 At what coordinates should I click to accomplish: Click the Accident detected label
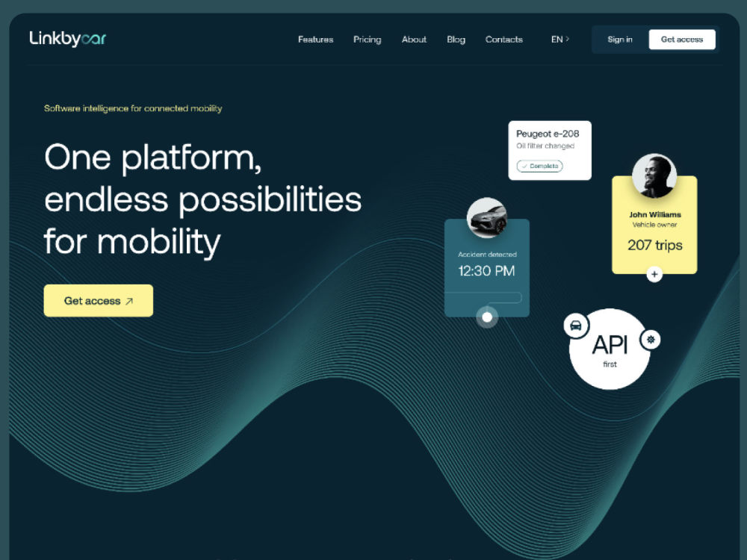point(487,255)
